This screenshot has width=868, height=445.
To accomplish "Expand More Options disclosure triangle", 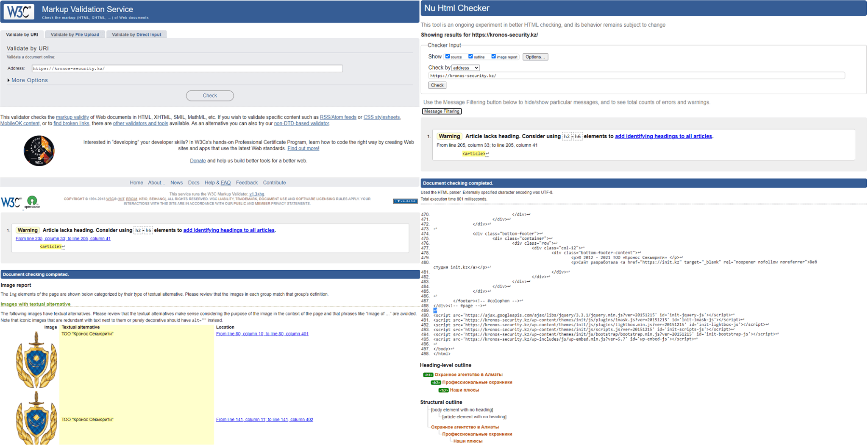I will pos(8,80).
